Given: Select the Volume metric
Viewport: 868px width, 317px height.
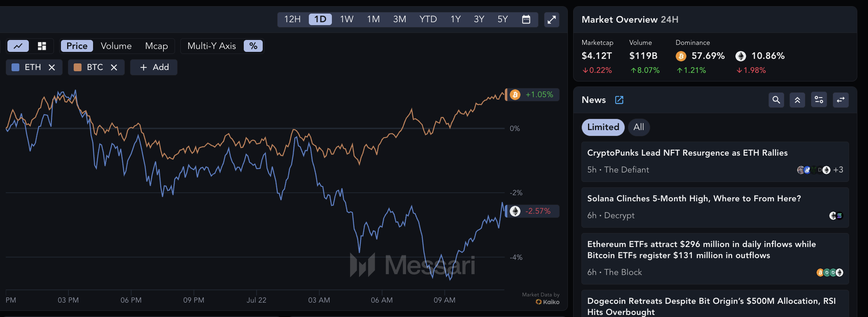Looking at the screenshot, I should 116,46.
